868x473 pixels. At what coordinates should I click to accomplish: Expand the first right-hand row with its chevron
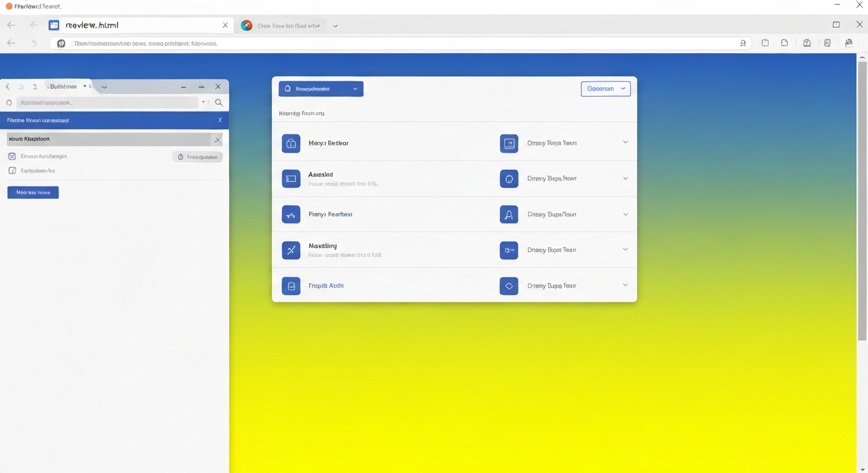click(625, 142)
